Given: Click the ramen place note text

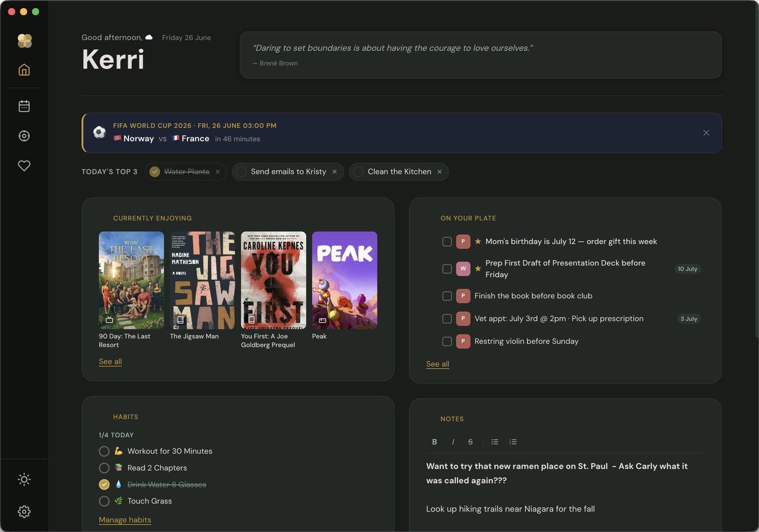Looking at the screenshot, I should click(557, 473).
